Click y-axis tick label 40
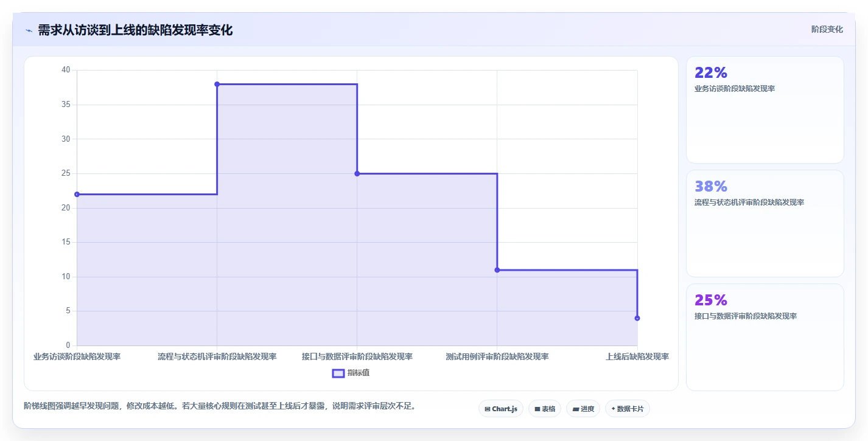This screenshot has height=441, width=868. [x=66, y=70]
